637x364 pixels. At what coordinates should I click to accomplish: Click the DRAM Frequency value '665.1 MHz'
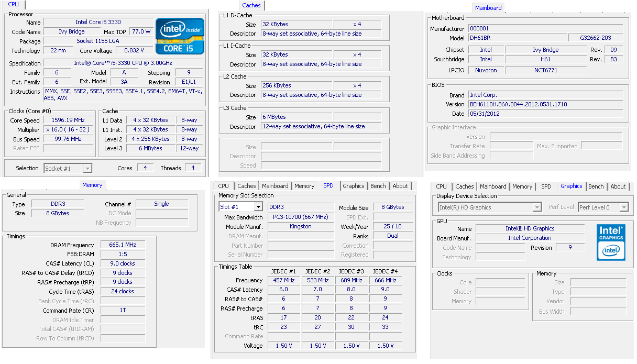(x=123, y=245)
